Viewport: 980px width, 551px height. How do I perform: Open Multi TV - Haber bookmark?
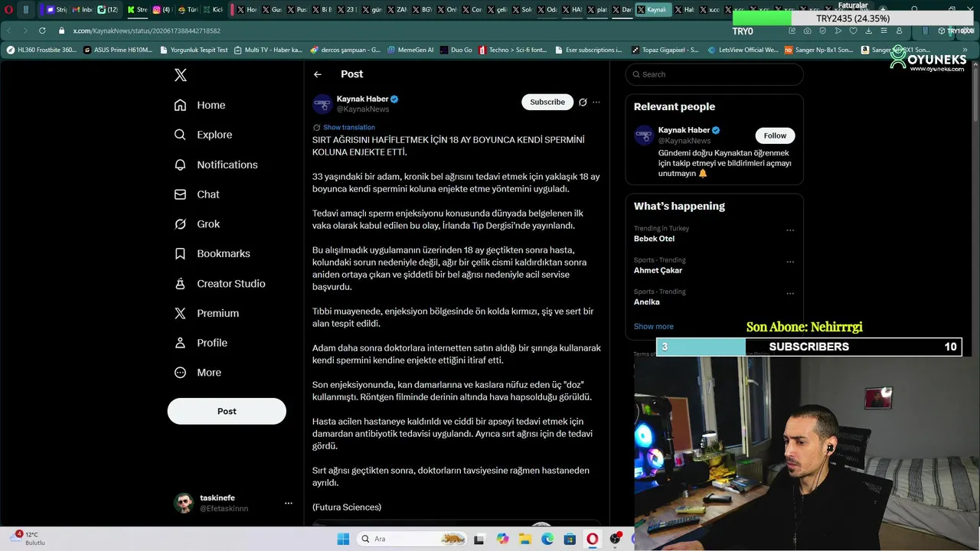[x=268, y=50]
